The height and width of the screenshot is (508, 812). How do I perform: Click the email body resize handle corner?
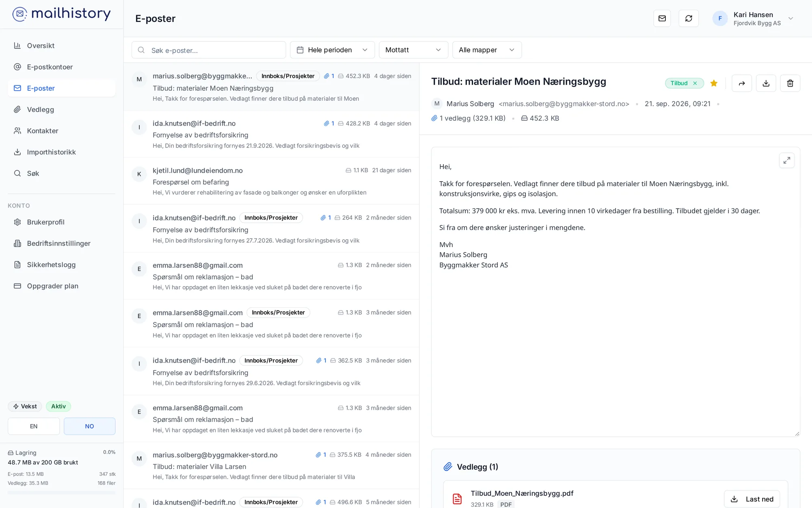797,434
